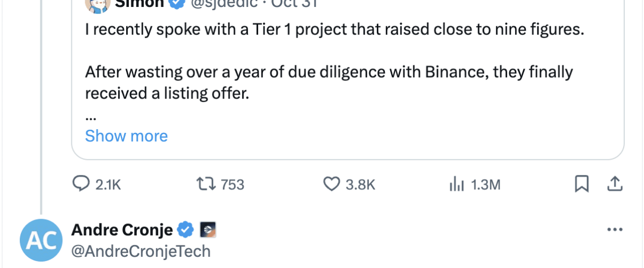
Task: Click the reply comment icon
Action: (80, 184)
